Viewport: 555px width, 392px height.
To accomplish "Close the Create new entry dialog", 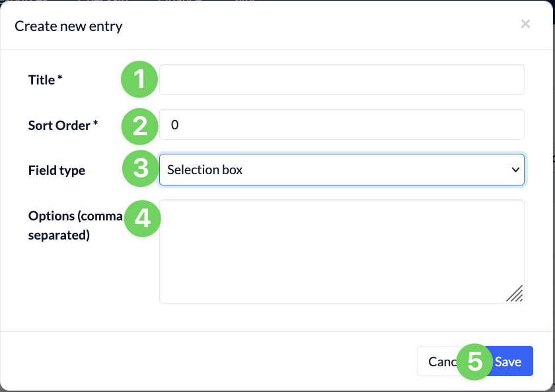I will pyautogui.click(x=525, y=24).
